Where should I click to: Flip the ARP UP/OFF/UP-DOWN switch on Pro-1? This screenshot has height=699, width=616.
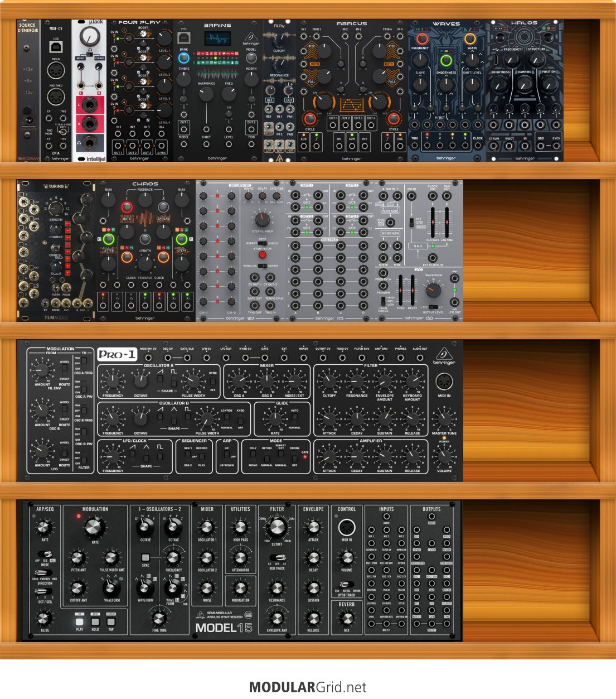click(226, 456)
